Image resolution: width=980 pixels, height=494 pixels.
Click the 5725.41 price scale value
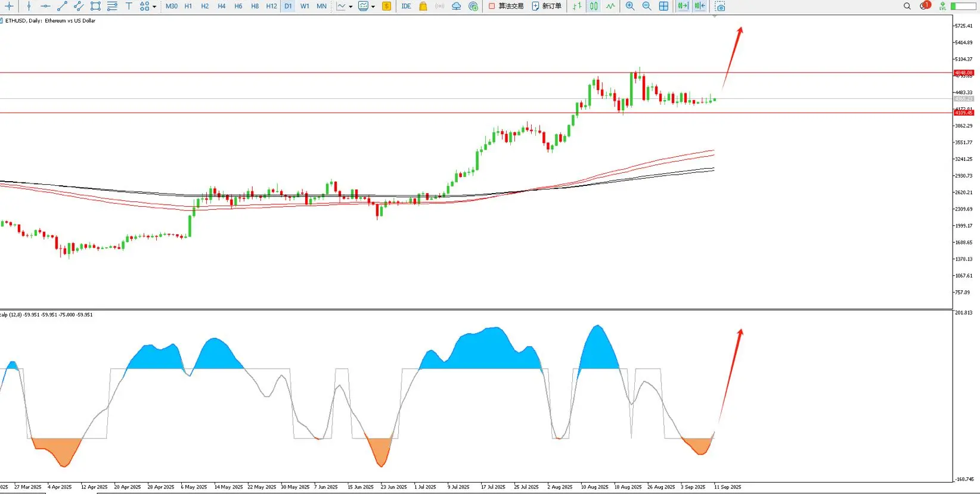(x=963, y=26)
